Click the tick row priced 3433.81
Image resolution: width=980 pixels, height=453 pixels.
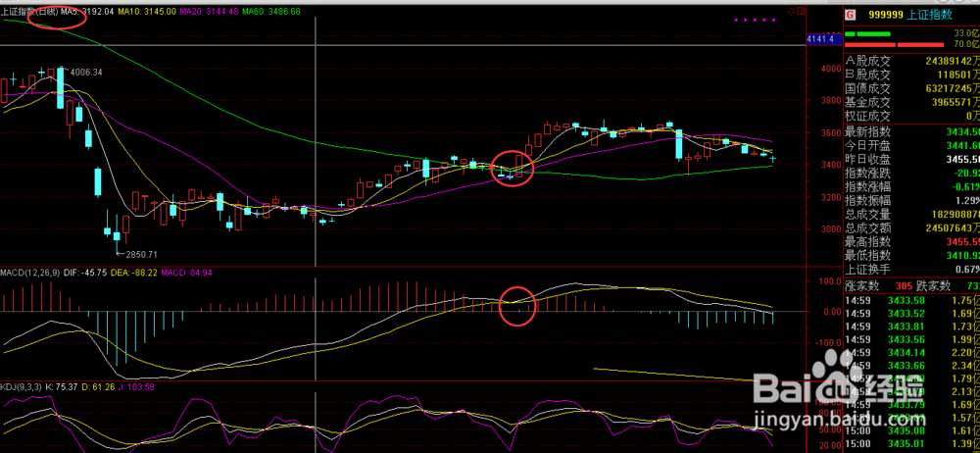(x=912, y=327)
